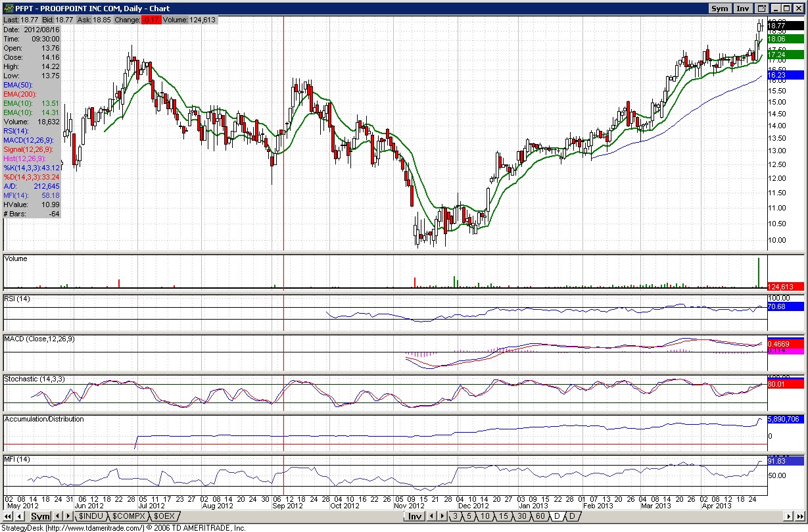Click left arrow beside the bottom Inv tab
This screenshot has height=532, width=808.
coord(431,516)
